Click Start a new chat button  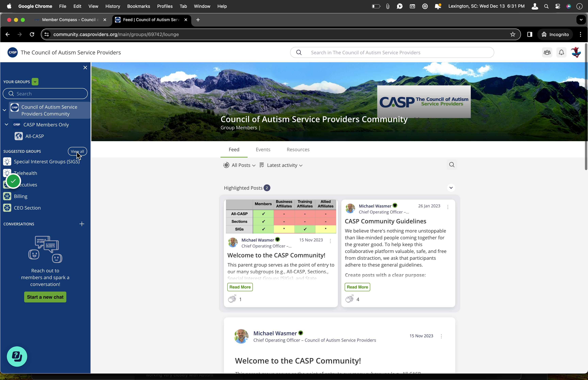pos(45,297)
